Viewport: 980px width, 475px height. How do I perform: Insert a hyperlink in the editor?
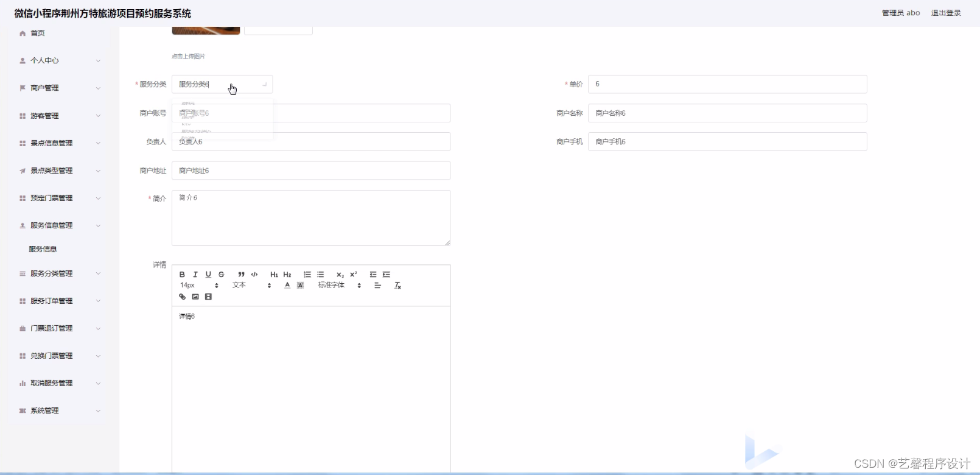[182, 297]
